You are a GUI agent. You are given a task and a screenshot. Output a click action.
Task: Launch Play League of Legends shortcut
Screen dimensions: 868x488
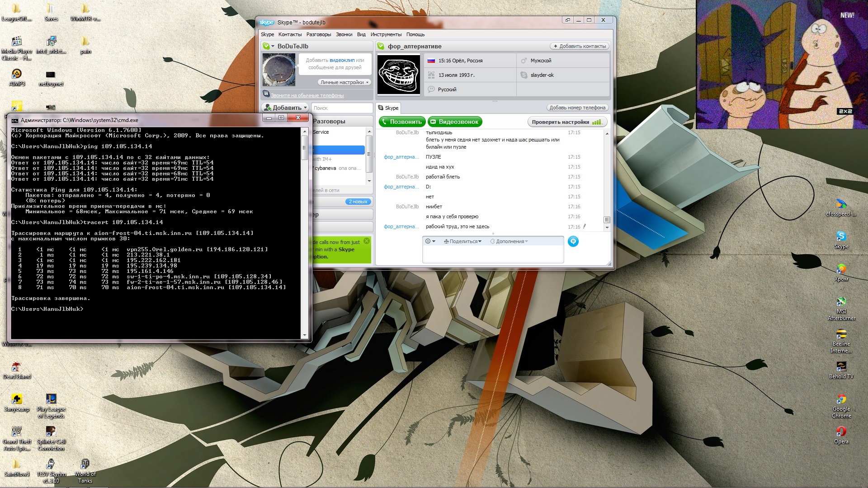tap(51, 406)
